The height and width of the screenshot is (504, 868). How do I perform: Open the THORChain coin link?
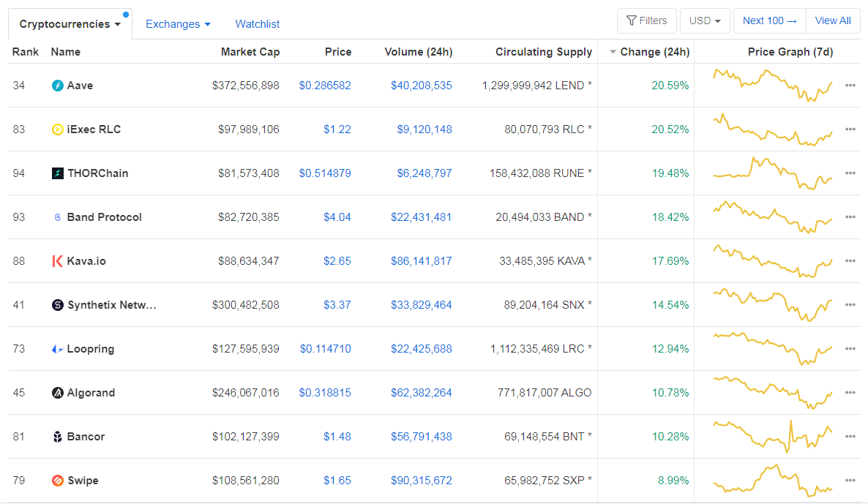pos(97,173)
